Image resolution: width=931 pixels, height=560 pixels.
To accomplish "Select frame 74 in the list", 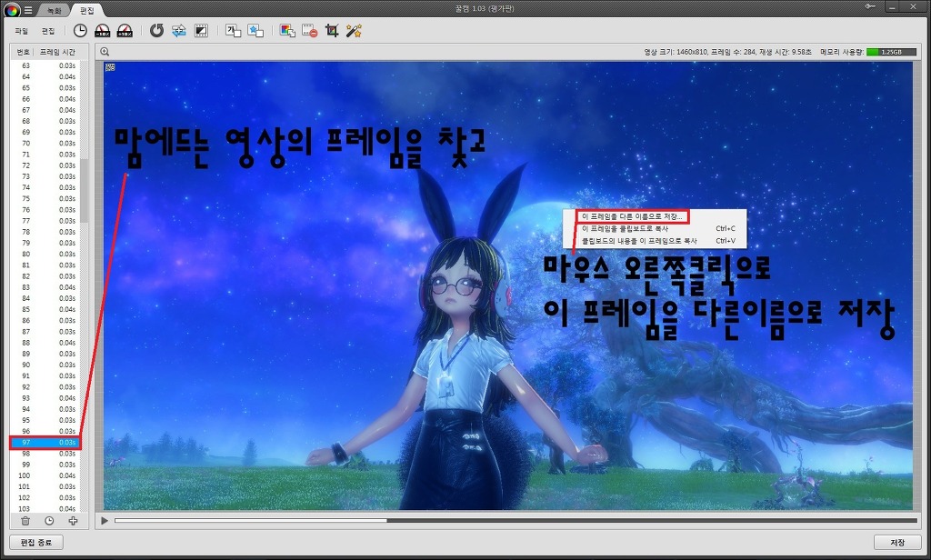I will click(x=45, y=187).
